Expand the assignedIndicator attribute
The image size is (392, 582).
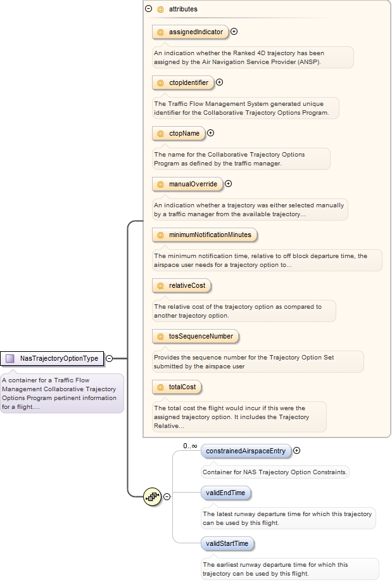234,31
